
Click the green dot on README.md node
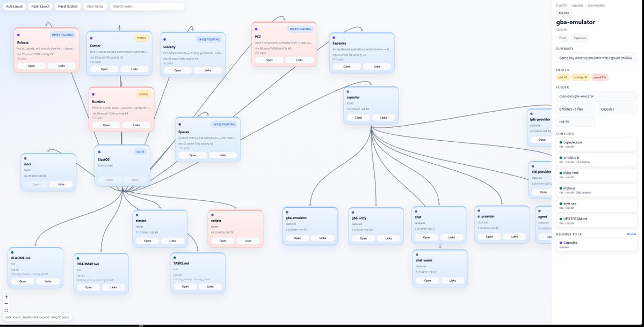click(12, 252)
